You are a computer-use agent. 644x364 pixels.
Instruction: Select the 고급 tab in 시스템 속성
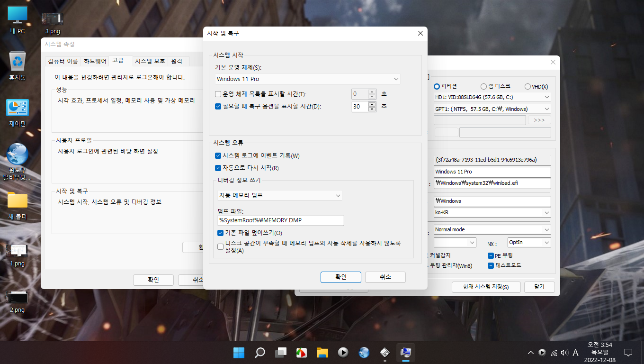click(118, 60)
